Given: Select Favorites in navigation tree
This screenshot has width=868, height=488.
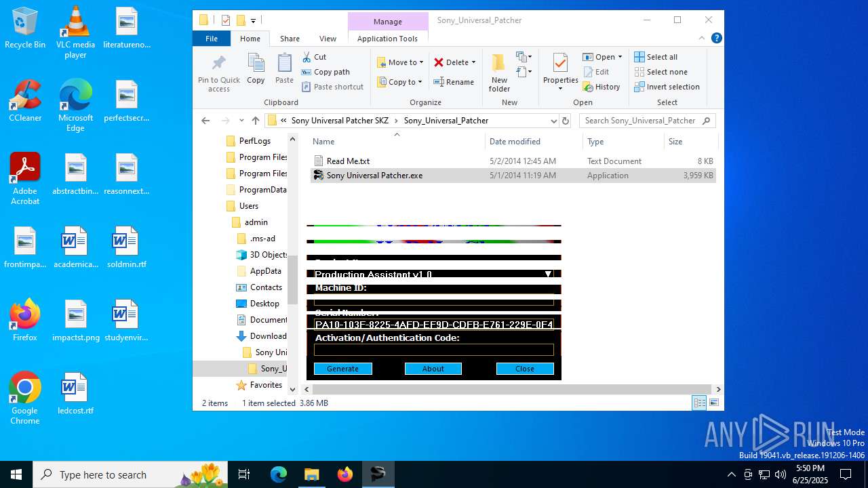Looking at the screenshot, I should tap(265, 385).
